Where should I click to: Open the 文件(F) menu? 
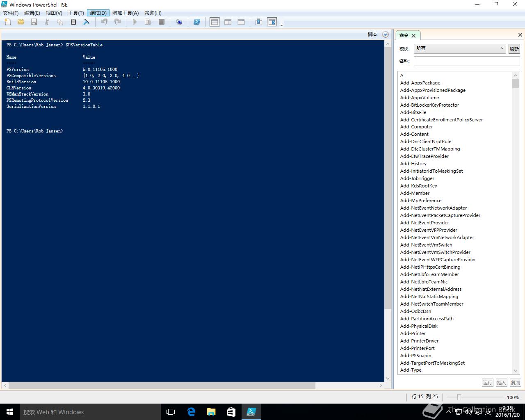pos(11,13)
